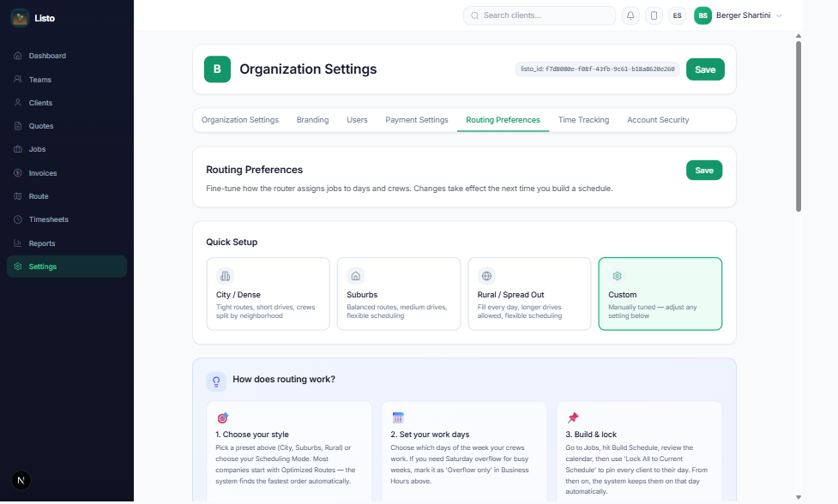Open the Payment Settings tab
The width and height of the screenshot is (838, 504).
click(x=417, y=120)
